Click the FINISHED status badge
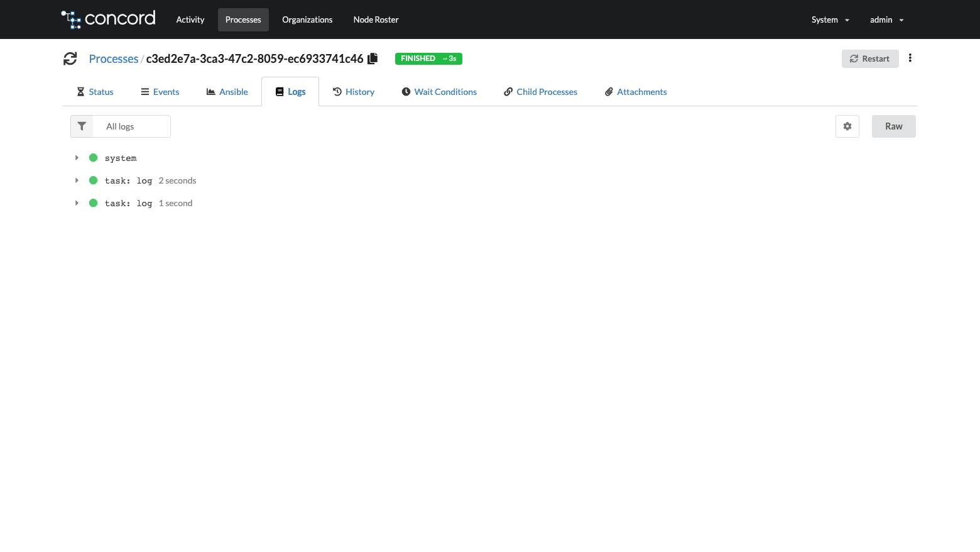Viewport: 980px width, 552px height. pos(428,58)
